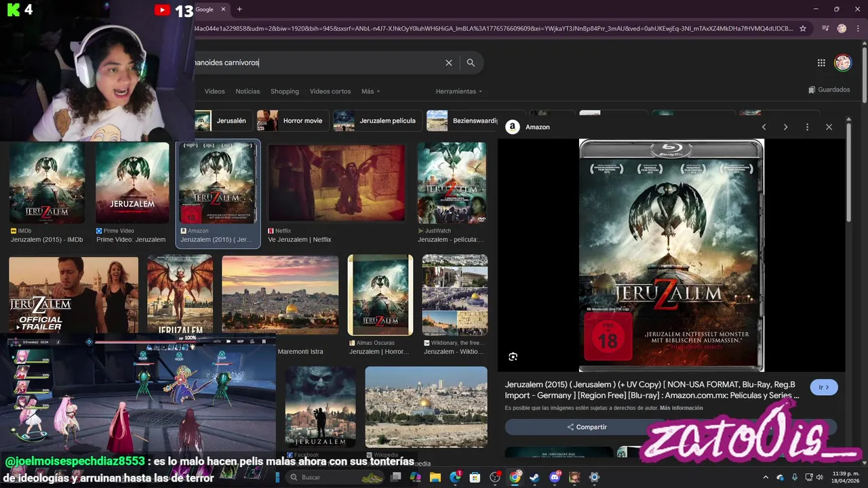Screen dimensions: 868x488
Task: Open the Official Trailer thumbnail
Action: tap(73, 295)
